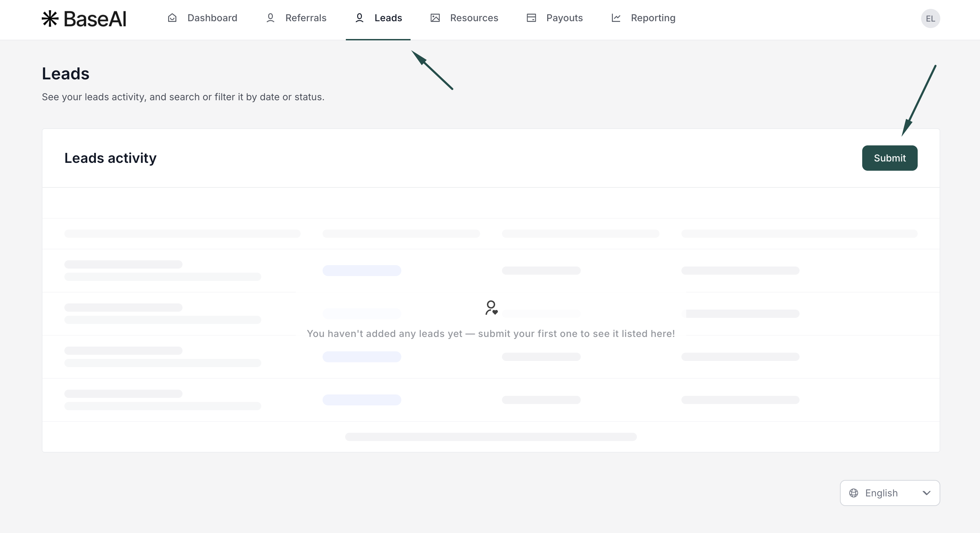The width and height of the screenshot is (980, 533).
Task: Click the Leads activity heading
Action: point(110,158)
